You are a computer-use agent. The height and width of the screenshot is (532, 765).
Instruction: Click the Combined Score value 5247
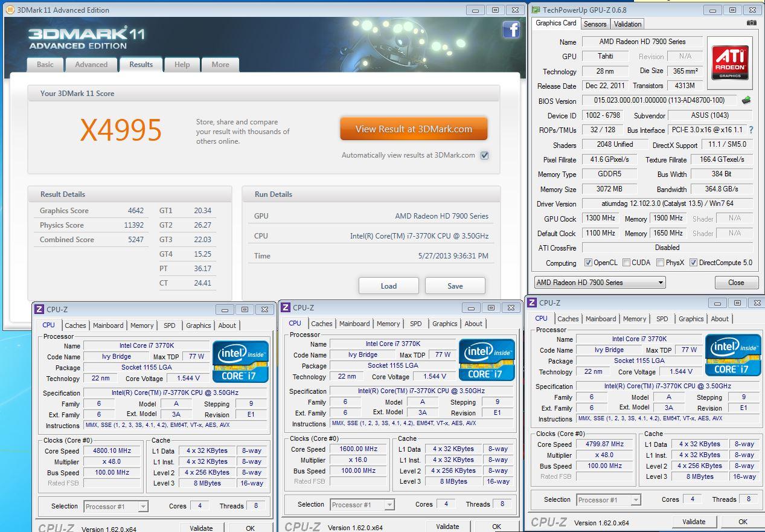coord(135,240)
